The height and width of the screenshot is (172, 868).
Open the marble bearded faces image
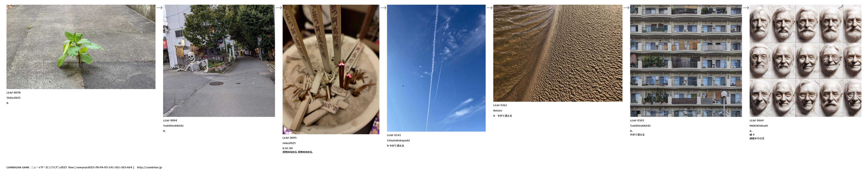click(805, 61)
